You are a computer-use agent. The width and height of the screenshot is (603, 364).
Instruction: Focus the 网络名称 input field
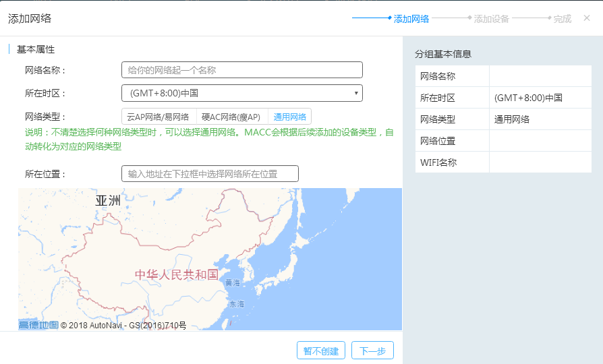click(x=241, y=70)
